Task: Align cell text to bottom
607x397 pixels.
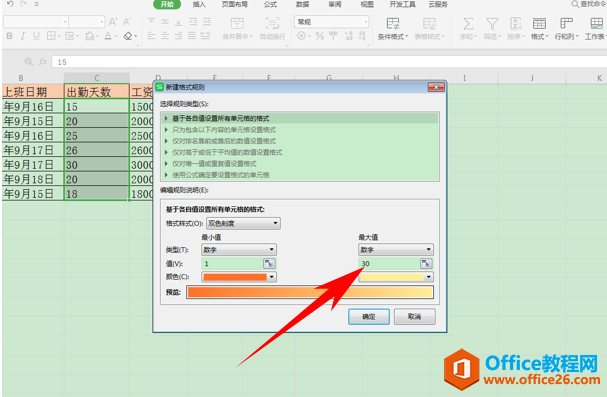Action: pos(178,22)
